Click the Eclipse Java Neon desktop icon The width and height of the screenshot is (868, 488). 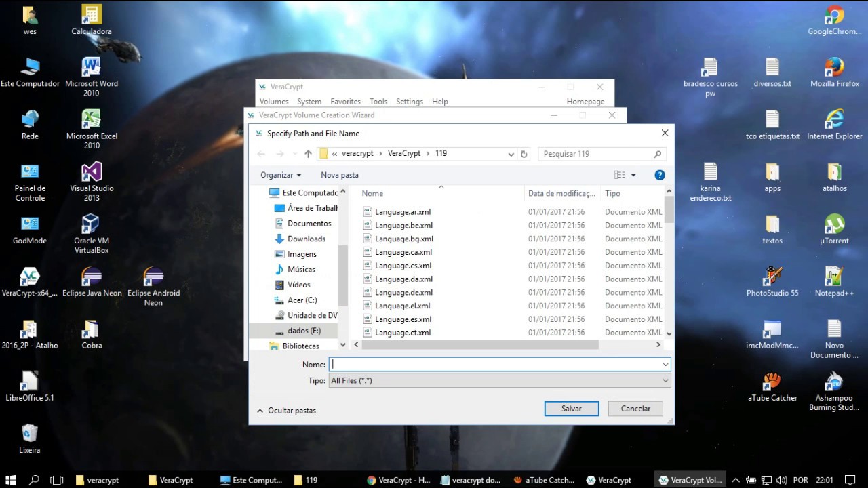pos(92,281)
